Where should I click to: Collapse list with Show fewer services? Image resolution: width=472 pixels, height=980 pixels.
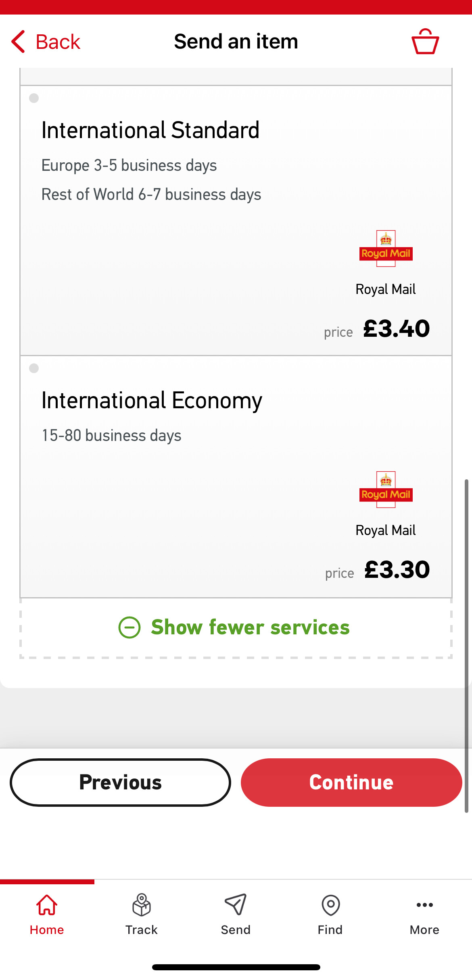[x=250, y=627]
